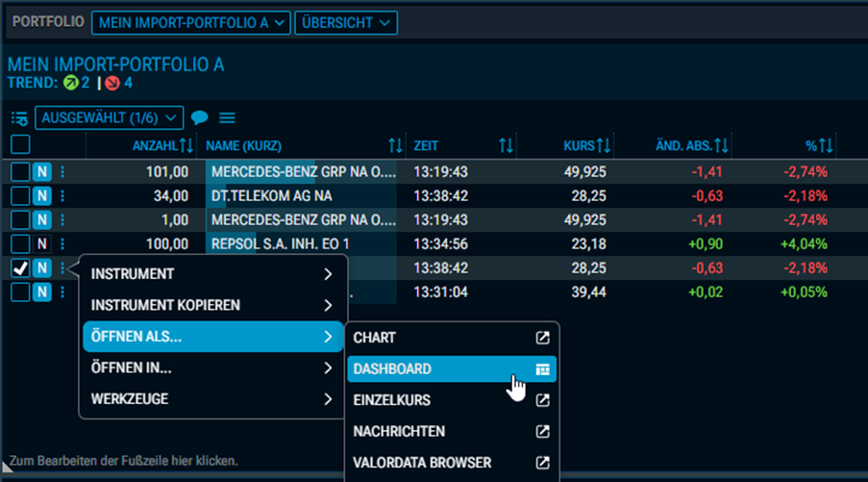Click the speech bubble comment icon
The height and width of the screenshot is (482, 868).
coord(199,117)
